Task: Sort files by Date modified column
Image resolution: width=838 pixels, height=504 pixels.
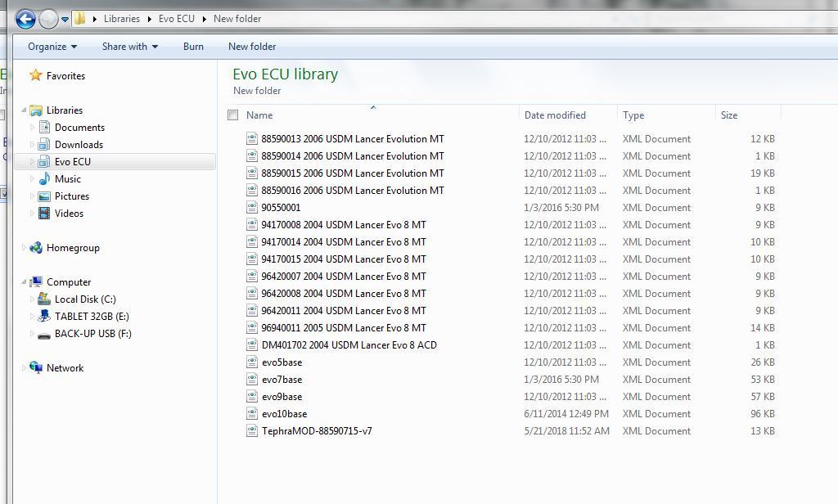Action: click(x=555, y=115)
